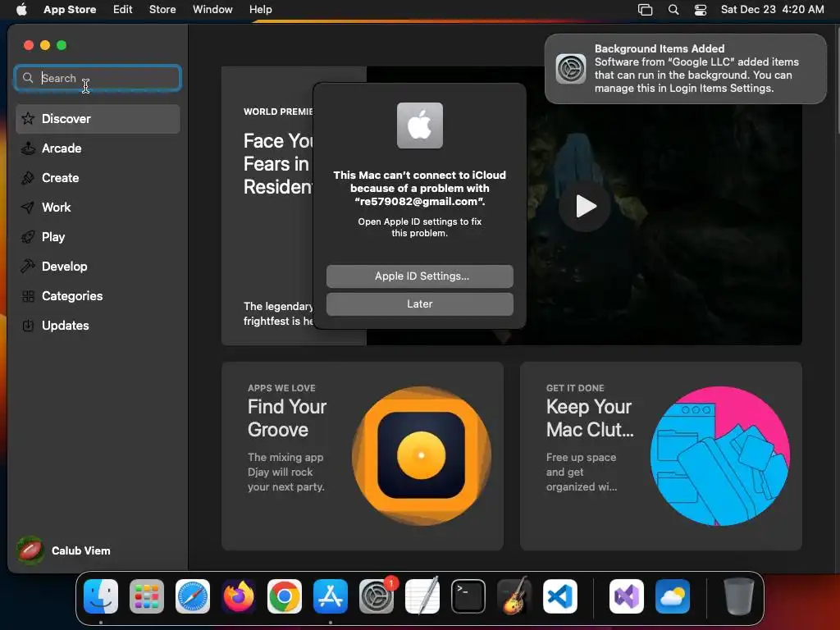Screen dimensions: 840x630
Task: Open Find Your Groove story card
Action: tap(362, 456)
